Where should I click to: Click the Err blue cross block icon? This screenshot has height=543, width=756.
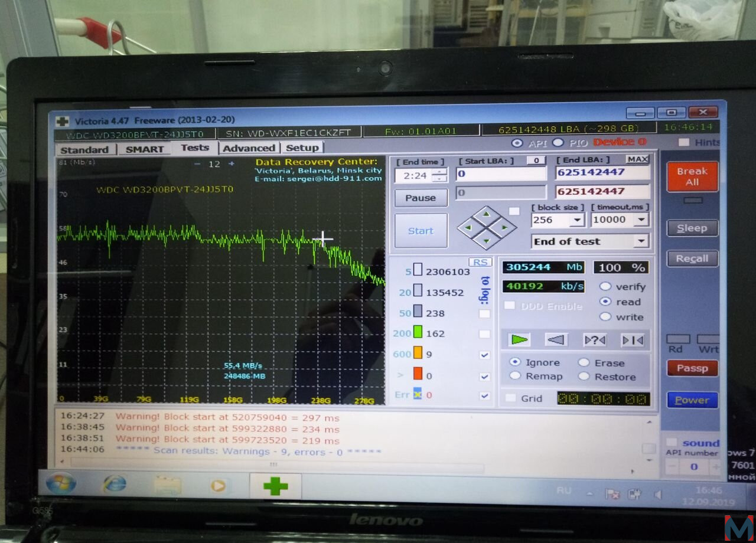418,394
